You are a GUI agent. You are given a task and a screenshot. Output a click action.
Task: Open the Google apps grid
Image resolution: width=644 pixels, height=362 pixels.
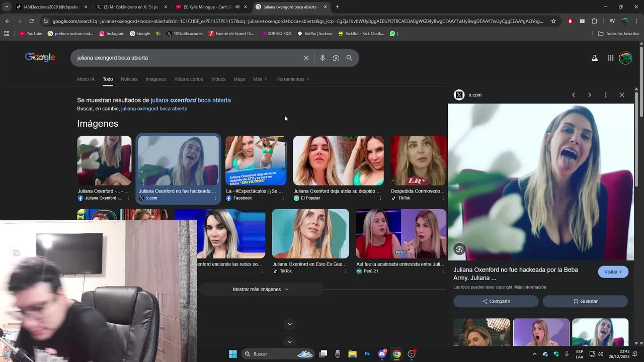point(610,58)
